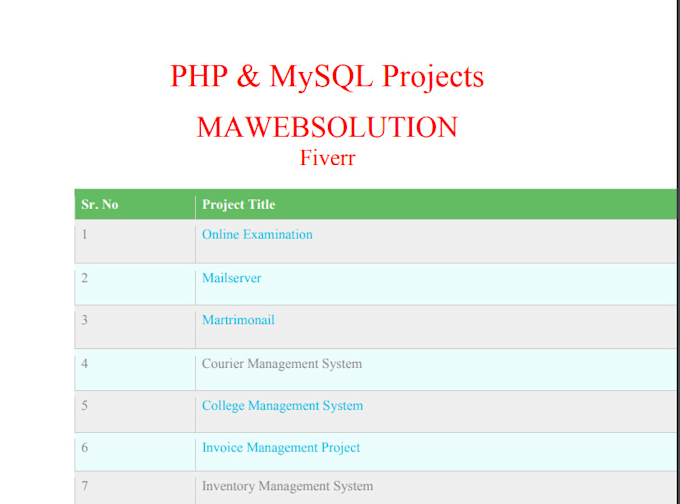Viewport: 680px width, 504px height.
Task: Click the dark vertical strip at page edge
Action: pos(677,100)
